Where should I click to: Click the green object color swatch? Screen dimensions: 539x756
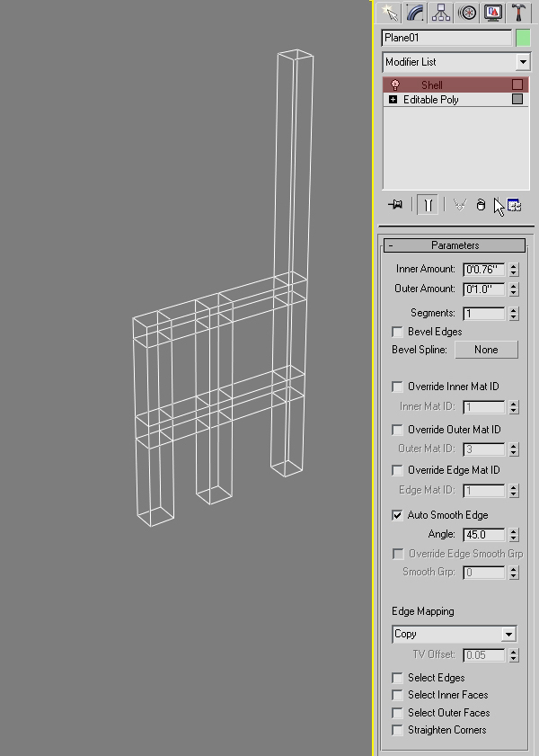pyautogui.click(x=523, y=38)
